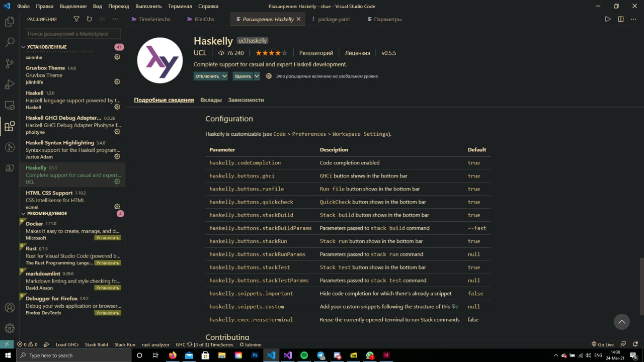644x362 pixels.
Task: Open the Accounts menu icon
Action: (10, 308)
